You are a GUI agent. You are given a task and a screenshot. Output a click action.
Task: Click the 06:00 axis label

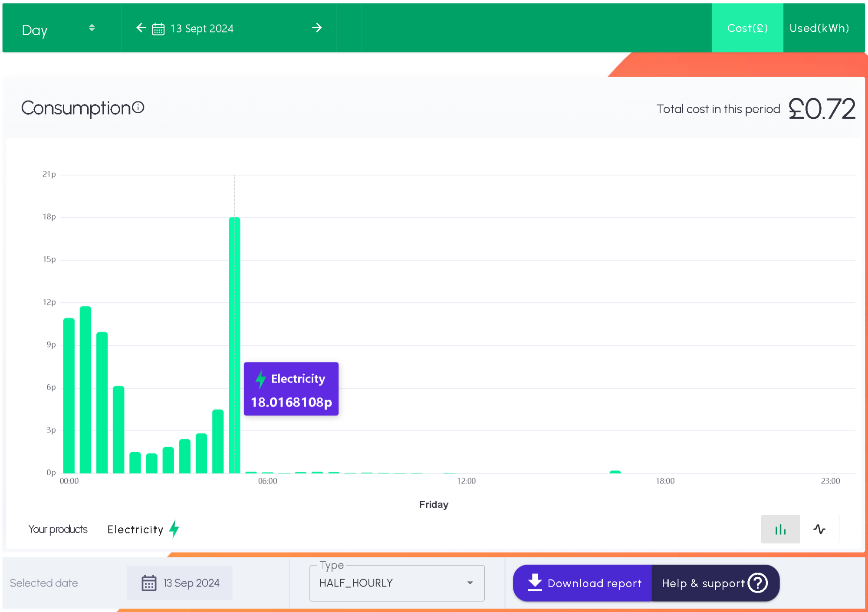point(268,481)
